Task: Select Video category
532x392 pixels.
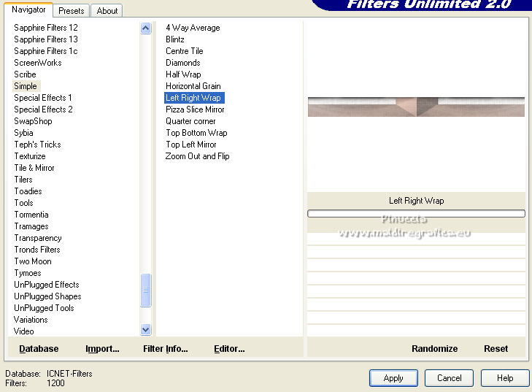Action: tap(23, 331)
